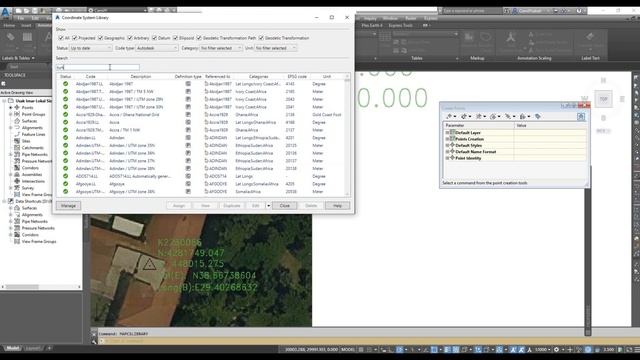This screenshot has width=640, height=360.
Task: Expand the Default Name Format parameter
Action: (x=447, y=152)
